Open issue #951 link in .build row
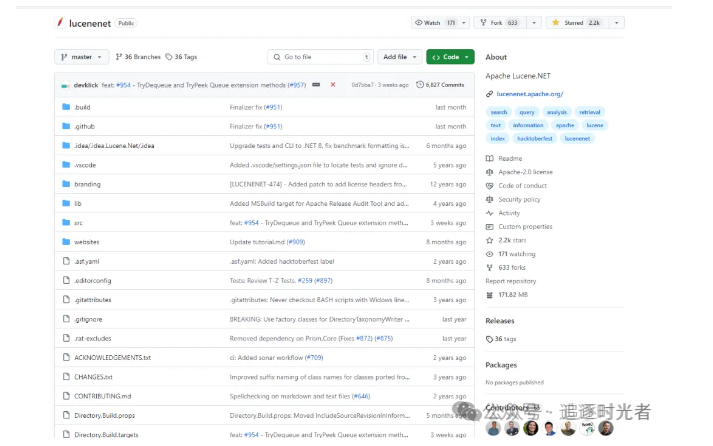The image size is (713, 446). click(x=273, y=107)
